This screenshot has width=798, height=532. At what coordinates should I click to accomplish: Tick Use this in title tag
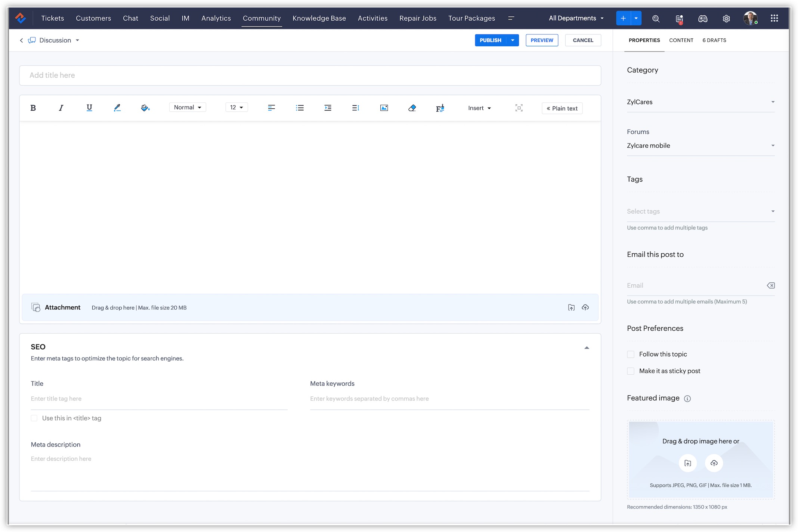[34, 418]
